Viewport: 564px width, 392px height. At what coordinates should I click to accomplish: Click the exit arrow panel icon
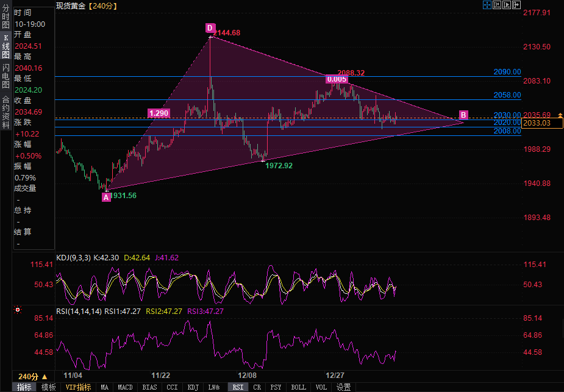[517, 5]
